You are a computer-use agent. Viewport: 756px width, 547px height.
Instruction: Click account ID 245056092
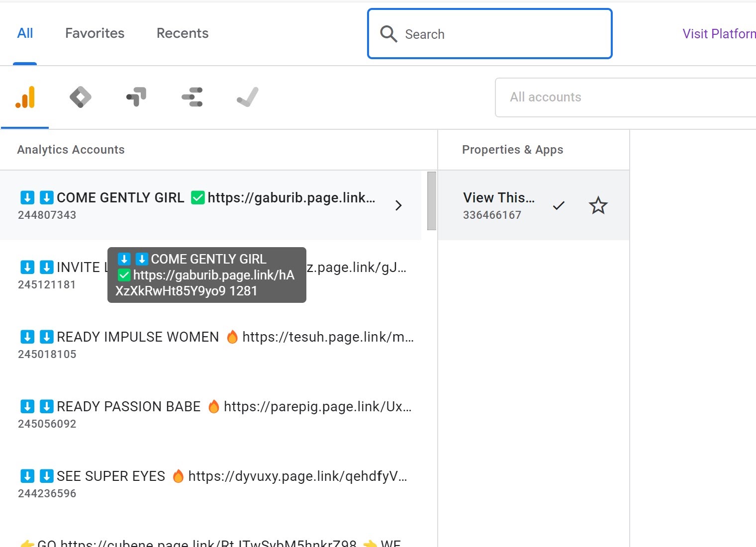click(47, 424)
